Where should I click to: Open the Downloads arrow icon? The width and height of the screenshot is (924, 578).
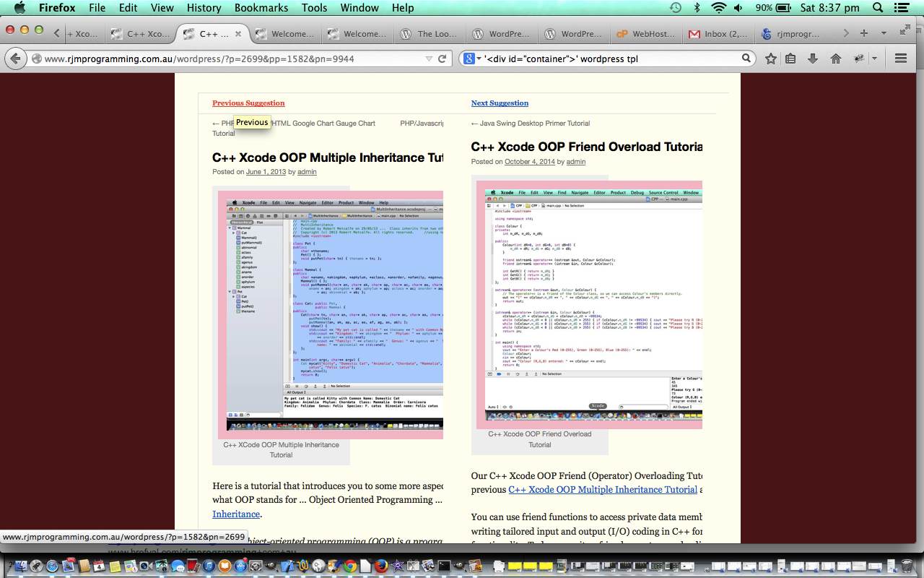click(813, 59)
